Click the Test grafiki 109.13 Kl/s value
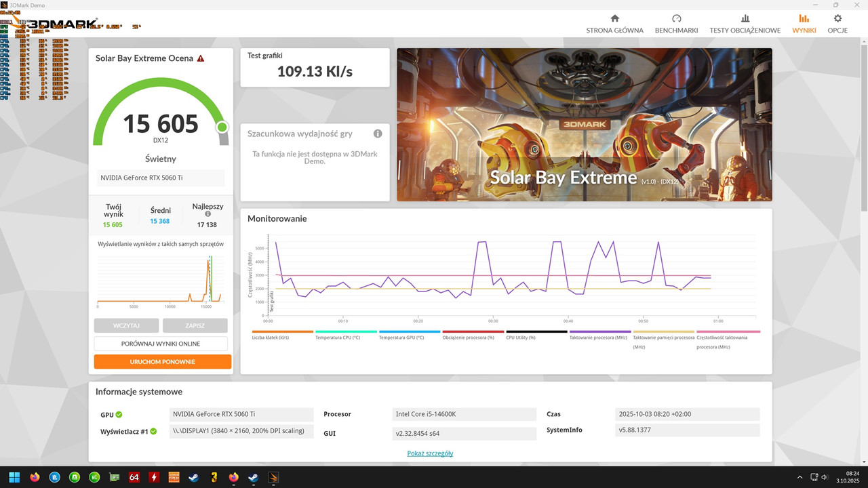This screenshot has height=488, width=868. click(x=315, y=71)
